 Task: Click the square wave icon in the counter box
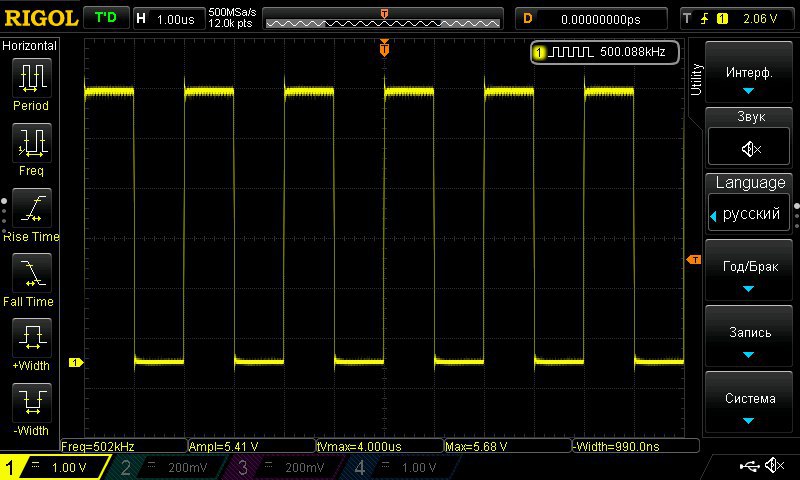571,52
